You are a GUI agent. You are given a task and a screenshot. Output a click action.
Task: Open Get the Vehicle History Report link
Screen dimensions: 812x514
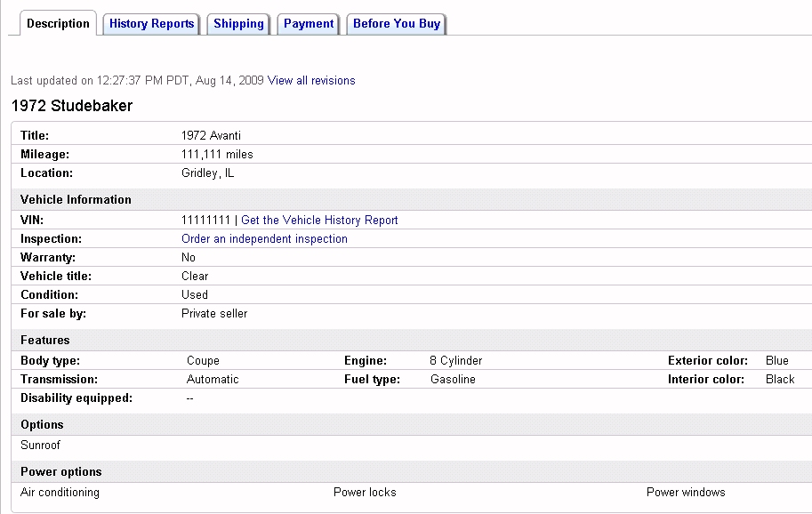coord(319,221)
